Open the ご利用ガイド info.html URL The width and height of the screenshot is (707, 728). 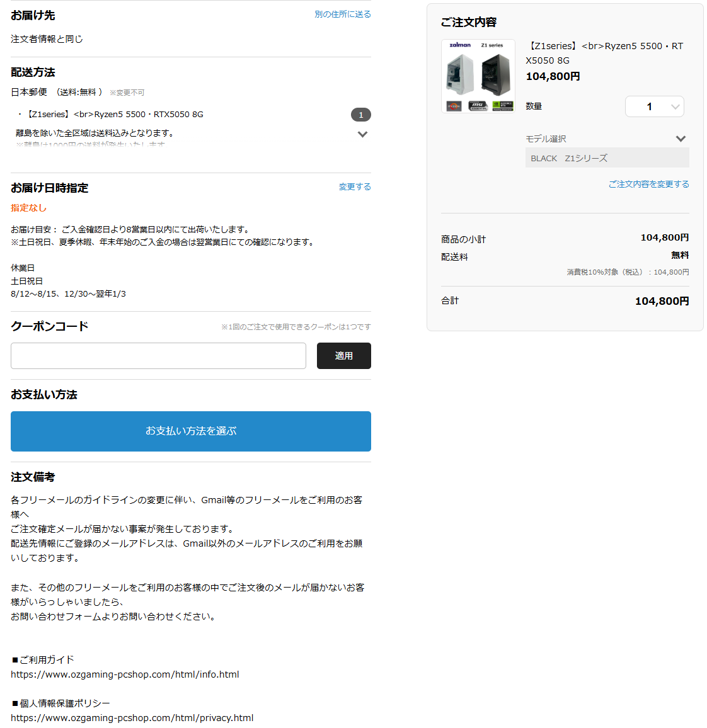tap(125, 674)
